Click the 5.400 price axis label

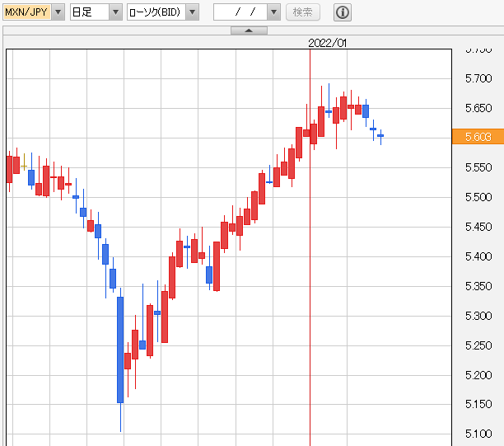tap(478, 256)
